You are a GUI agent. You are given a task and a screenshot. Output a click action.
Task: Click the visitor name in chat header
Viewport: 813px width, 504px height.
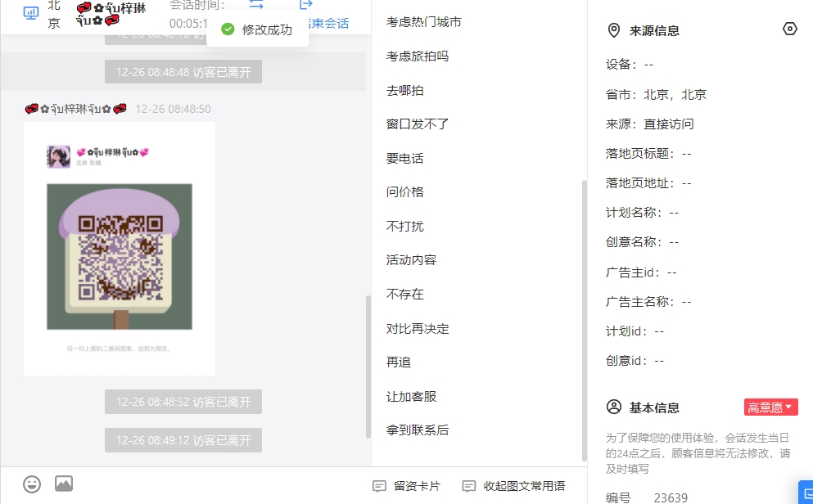coord(111,14)
